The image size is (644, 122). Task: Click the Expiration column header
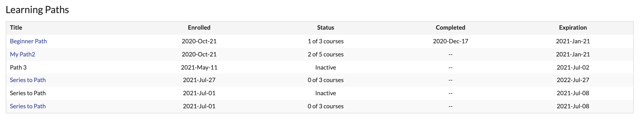point(573,27)
